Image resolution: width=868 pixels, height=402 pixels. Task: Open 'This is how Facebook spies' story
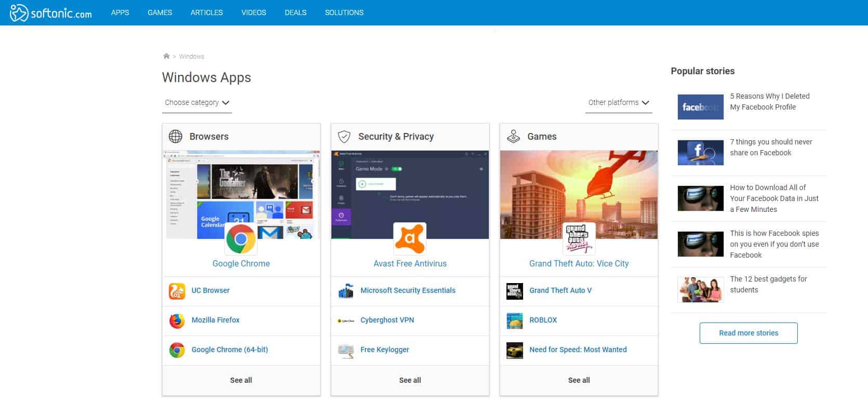[774, 244]
